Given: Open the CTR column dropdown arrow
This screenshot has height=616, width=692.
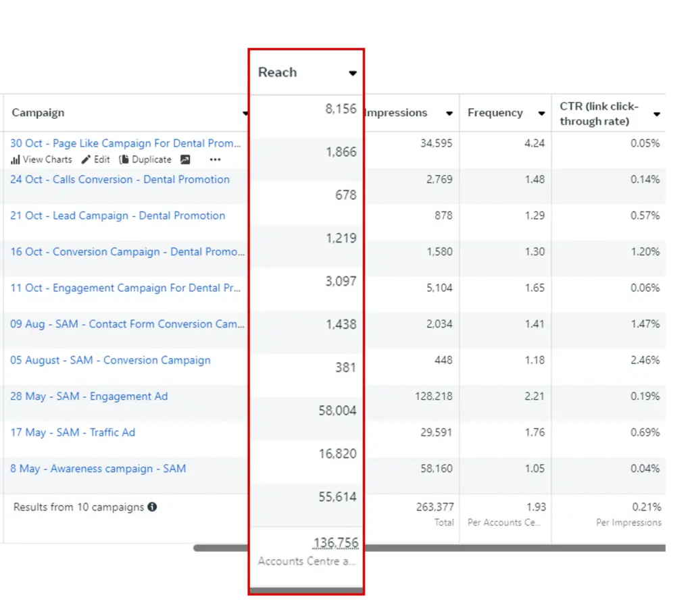Looking at the screenshot, I should (657, 114).
